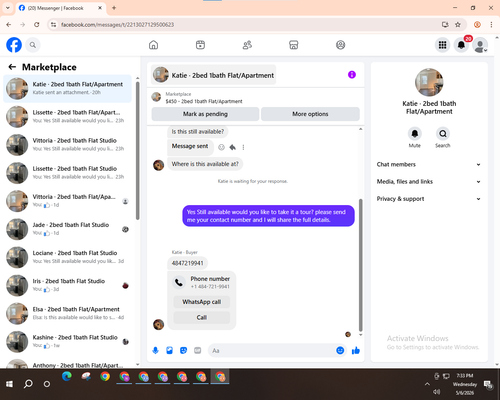500x400 pixels.
Task: Open Kashine - 2bed 1bath Flat Studio chat
Action: [x=67, y=341]
